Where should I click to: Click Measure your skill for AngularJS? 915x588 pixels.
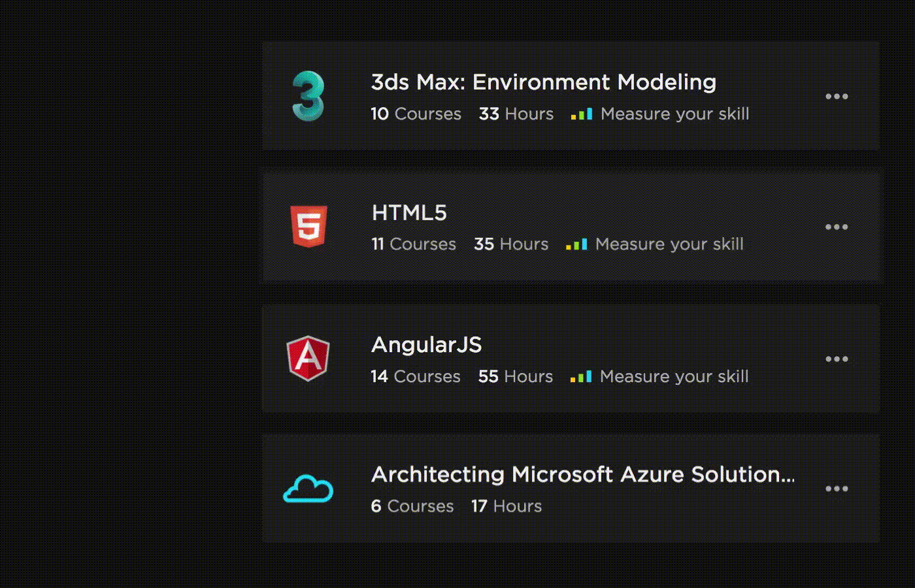click(674, 377)
